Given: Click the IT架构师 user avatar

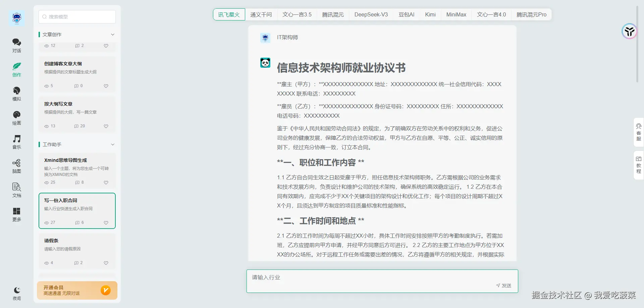Looking at the screenshot, I should point(265,38).
